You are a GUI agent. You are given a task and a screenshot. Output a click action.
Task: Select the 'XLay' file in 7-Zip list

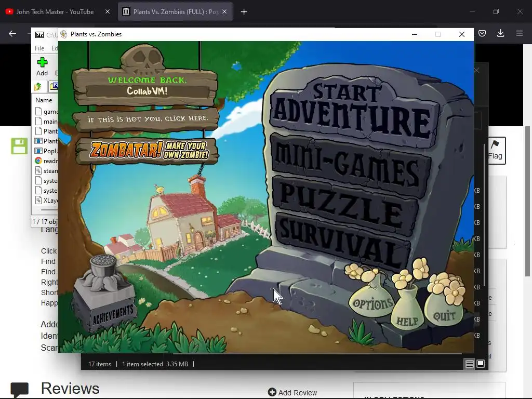[46, 200]
